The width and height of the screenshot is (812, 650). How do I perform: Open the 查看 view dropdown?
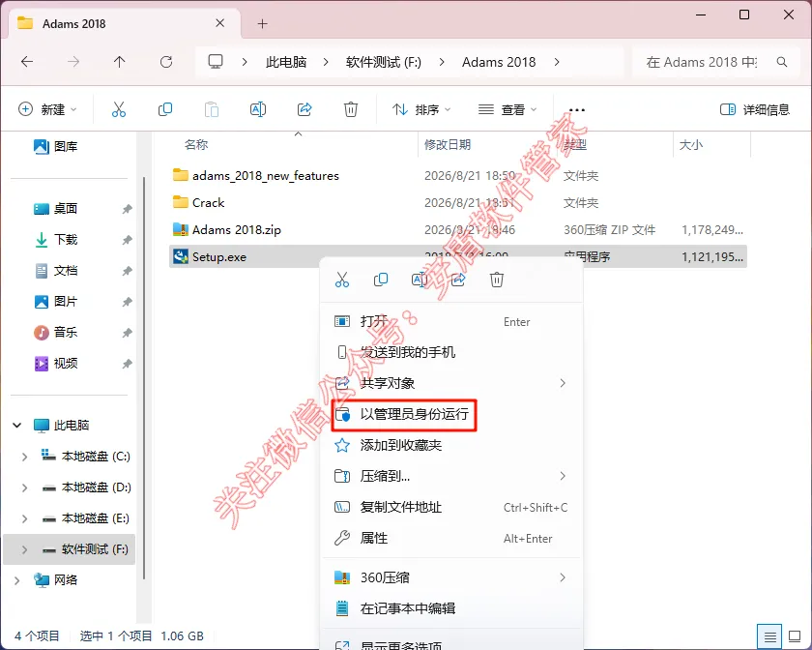click(507, 109)
